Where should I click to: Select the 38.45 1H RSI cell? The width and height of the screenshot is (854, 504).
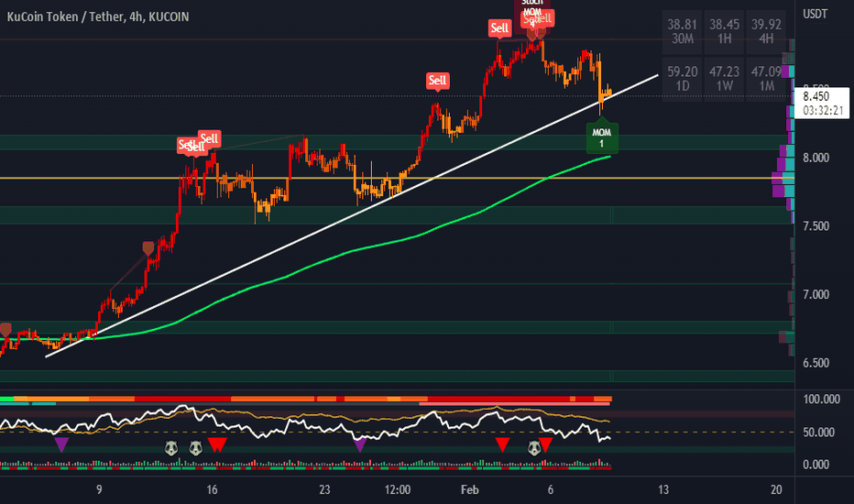(x=724, y=31)
